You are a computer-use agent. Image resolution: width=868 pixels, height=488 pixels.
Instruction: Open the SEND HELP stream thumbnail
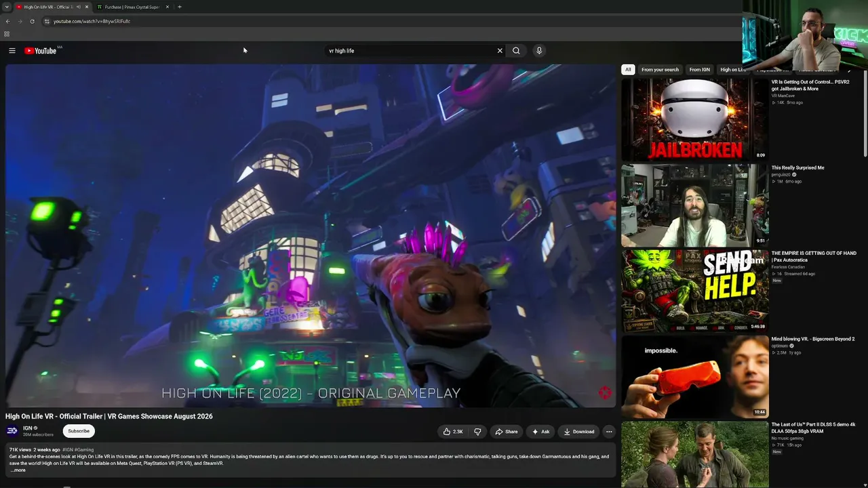pos(694,291)
